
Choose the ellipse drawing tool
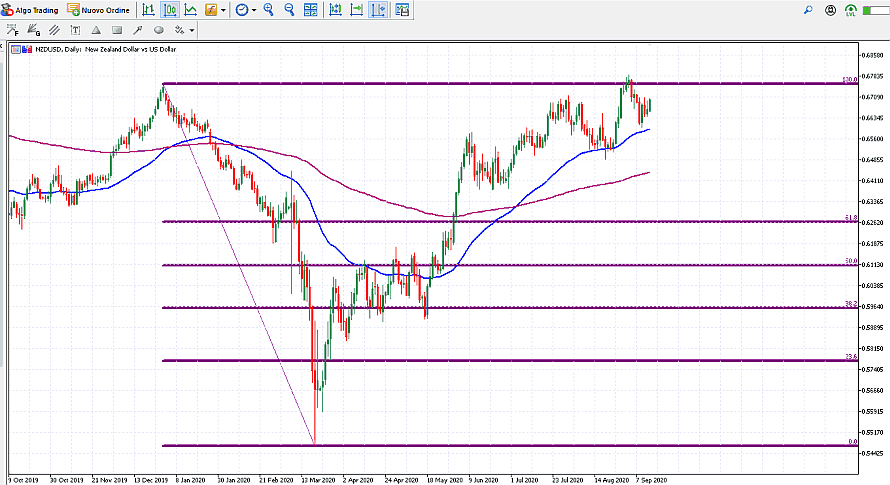158,30
